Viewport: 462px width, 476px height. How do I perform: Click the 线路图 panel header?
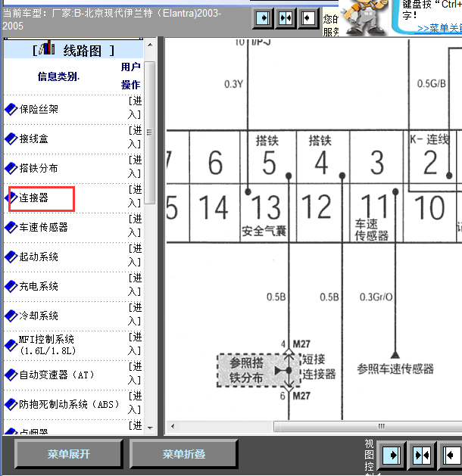[x=73, y=48]
